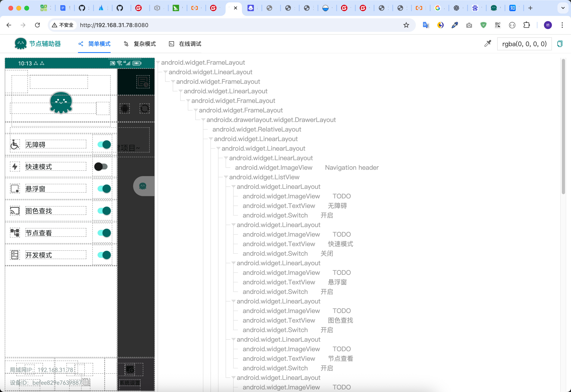Screen dimensions: 571x392
Task: Toggle the 节点查看 switch
Action: coord(104,233)
